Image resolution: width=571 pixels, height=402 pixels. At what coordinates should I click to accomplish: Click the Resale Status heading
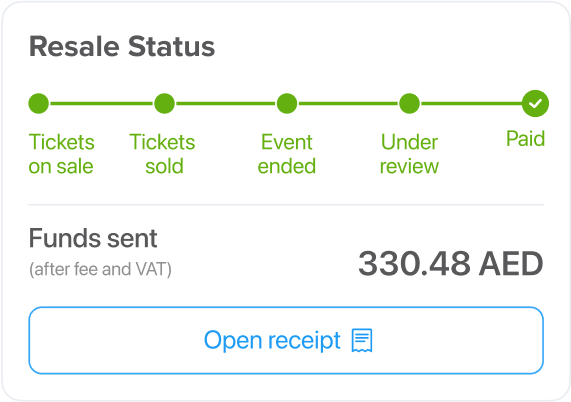(x=122, y=47)
